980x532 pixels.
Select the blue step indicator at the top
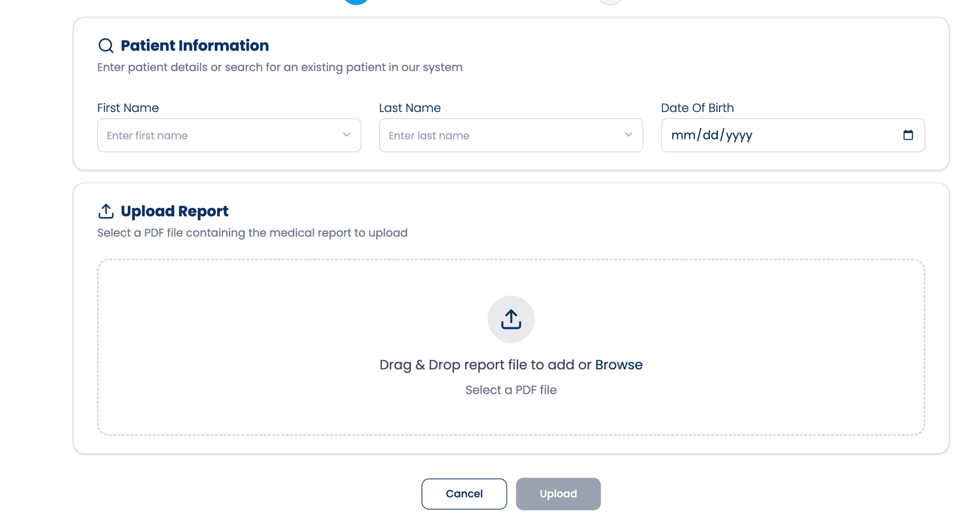pos(356,2)
